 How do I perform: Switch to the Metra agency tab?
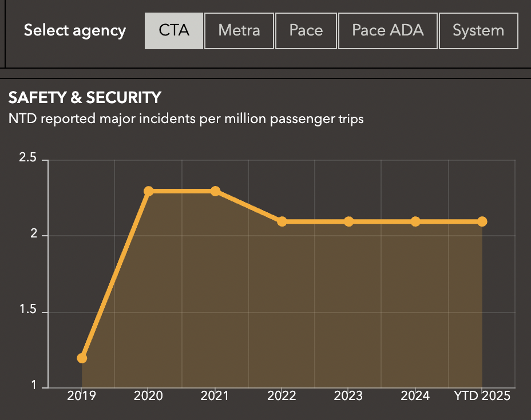pos(239,30)
